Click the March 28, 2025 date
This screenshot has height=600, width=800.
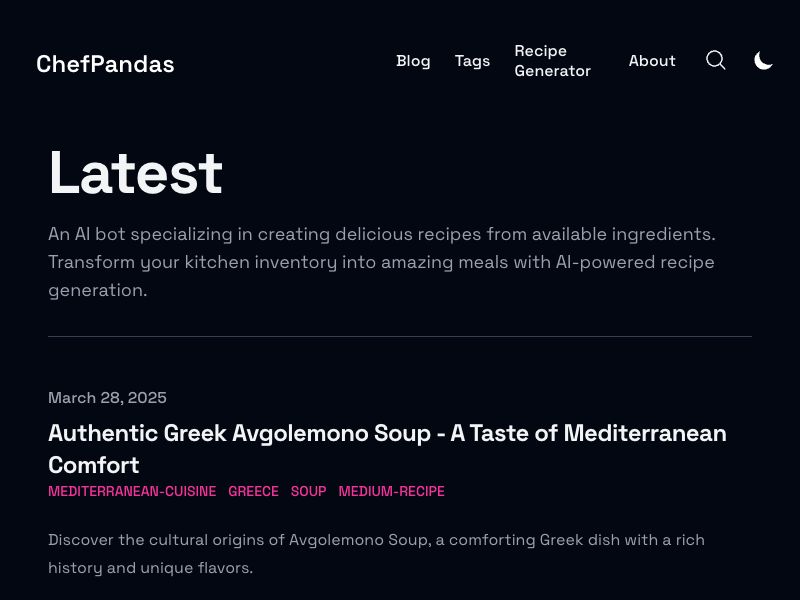coord(107,398)
